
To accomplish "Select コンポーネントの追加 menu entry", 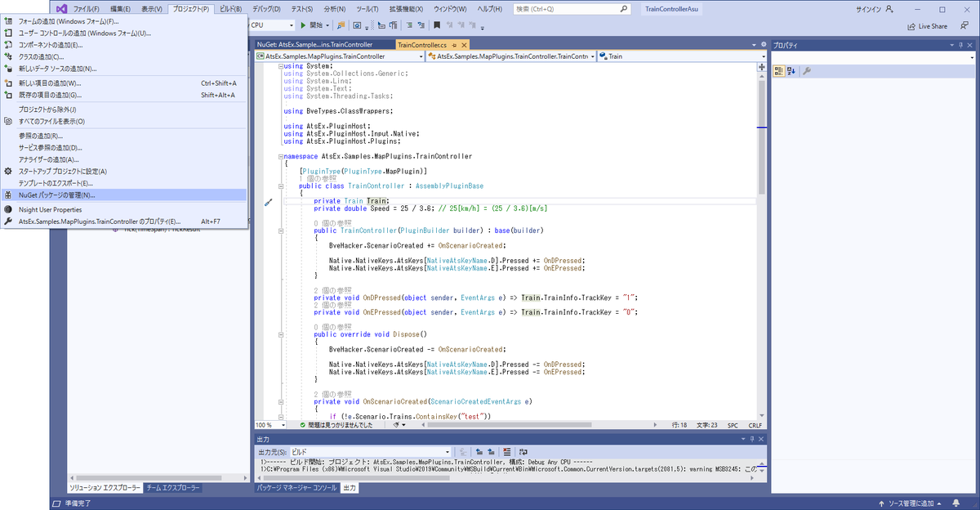I will click(x=124, y=45).
